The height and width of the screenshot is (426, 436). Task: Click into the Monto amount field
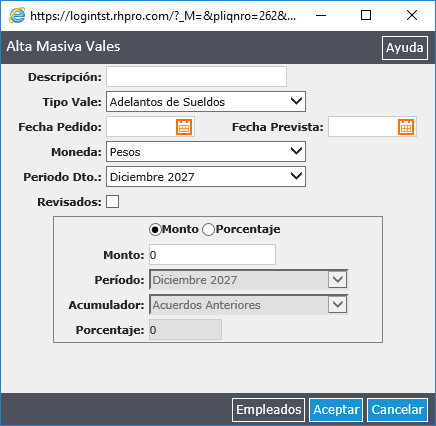tap(212, 255)
